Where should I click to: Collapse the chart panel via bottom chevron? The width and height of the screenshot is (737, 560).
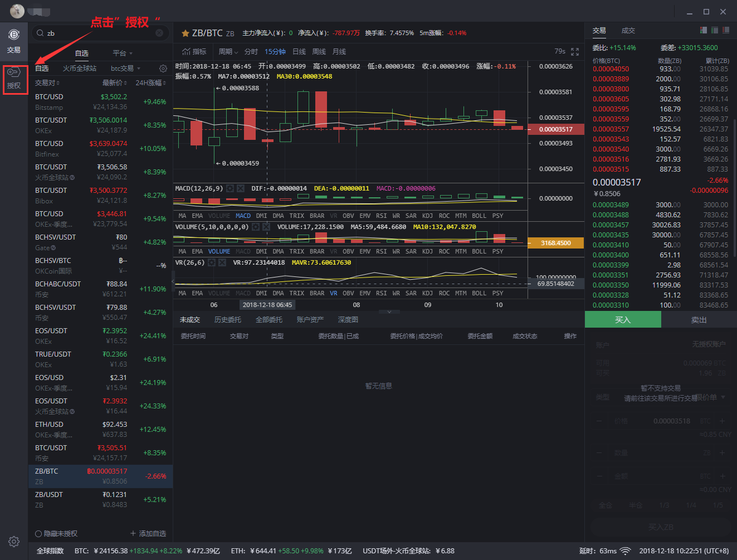tap(389, 312)
